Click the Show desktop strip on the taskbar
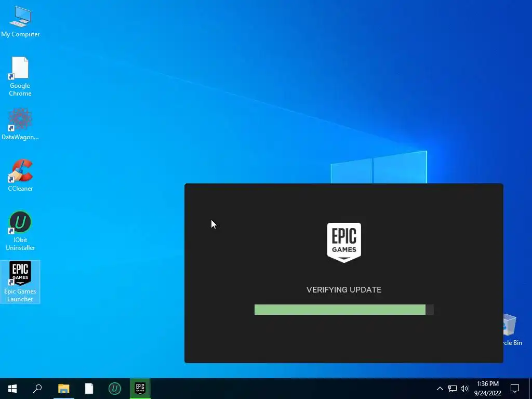The height and width of the screenshot is (399, 532). click(530, 389)
